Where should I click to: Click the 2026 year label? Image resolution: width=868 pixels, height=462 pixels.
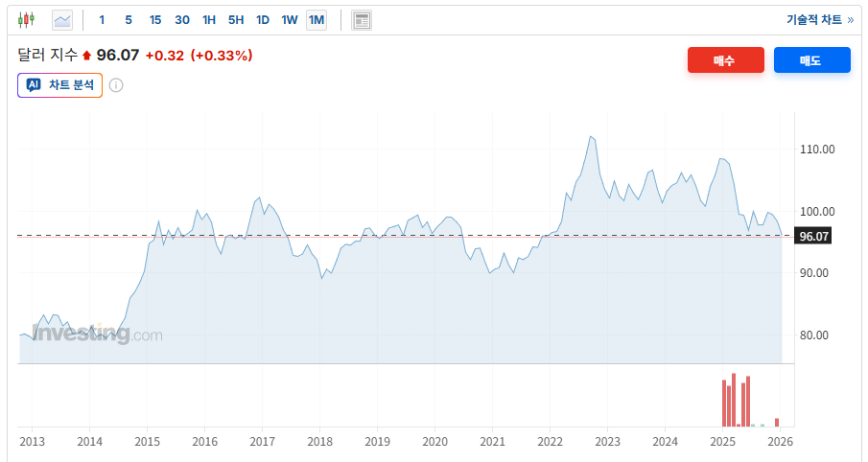780,442
